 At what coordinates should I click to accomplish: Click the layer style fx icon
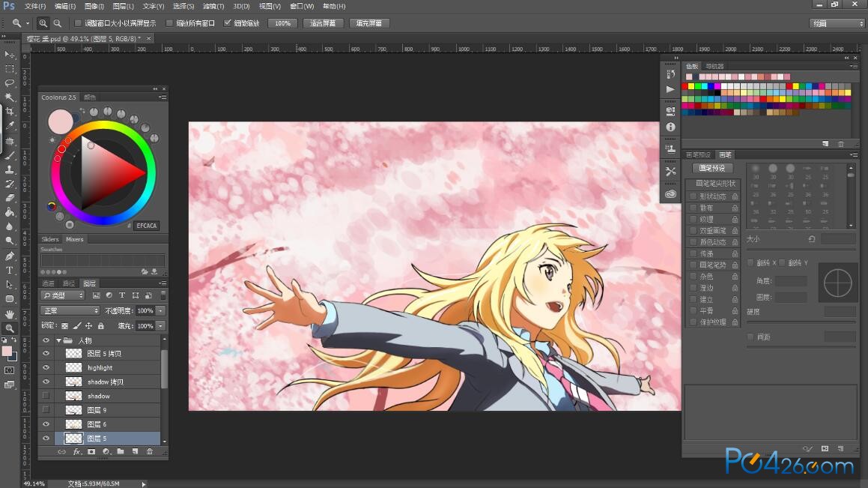(x=77, y=452)
